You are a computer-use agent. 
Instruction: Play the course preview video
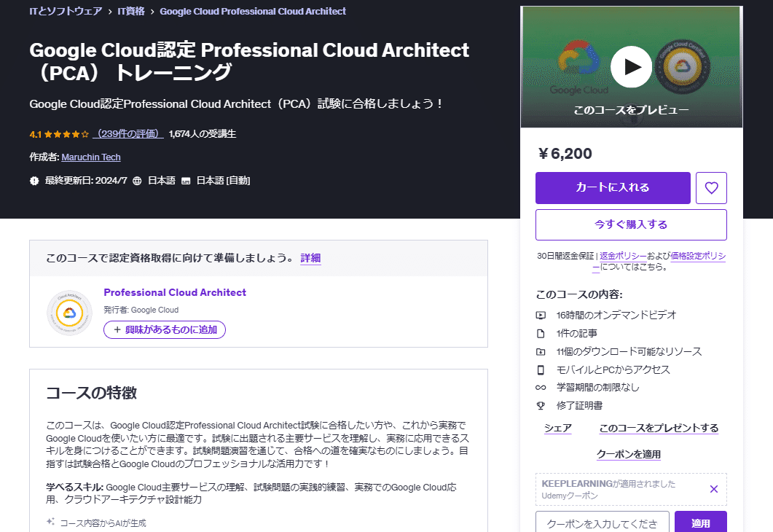(x=631, y=66)
